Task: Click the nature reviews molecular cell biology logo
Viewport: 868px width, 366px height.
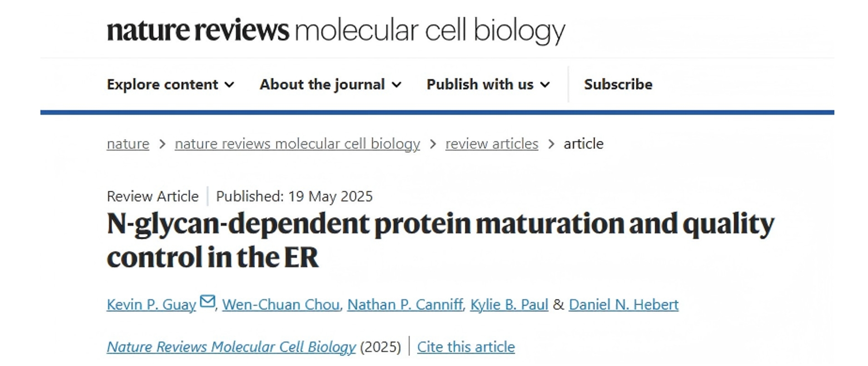Action: pyautogui.click(x=336, y=30)
